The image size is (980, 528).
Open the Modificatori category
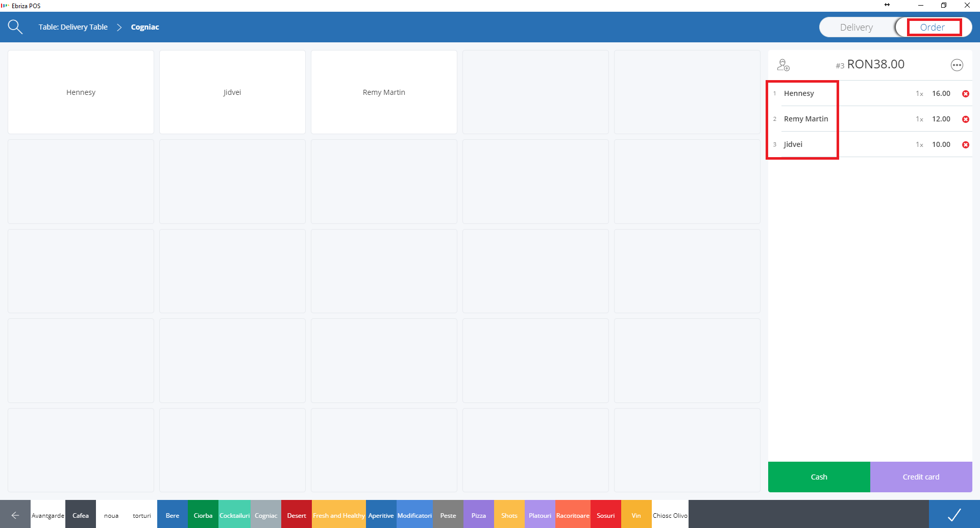414,515
